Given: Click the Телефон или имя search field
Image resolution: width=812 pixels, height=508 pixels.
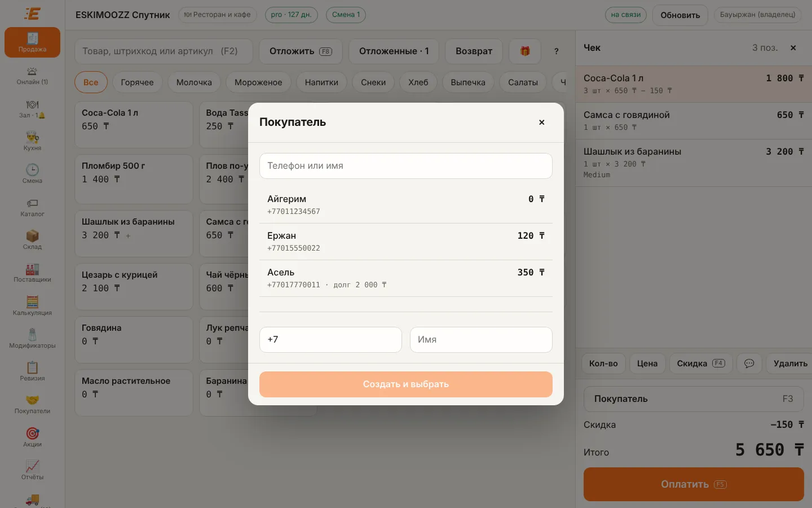Looking at the screenshot, I should coord(406,166).
